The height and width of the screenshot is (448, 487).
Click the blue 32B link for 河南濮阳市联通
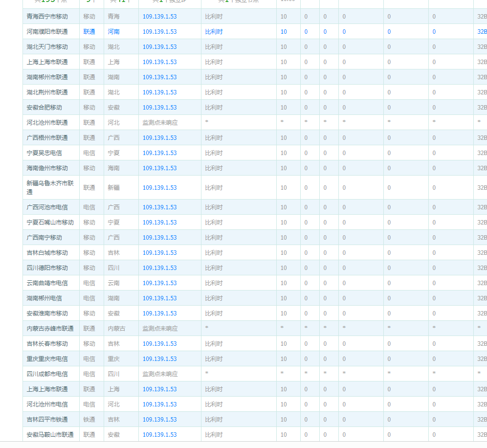click(481, 31)
